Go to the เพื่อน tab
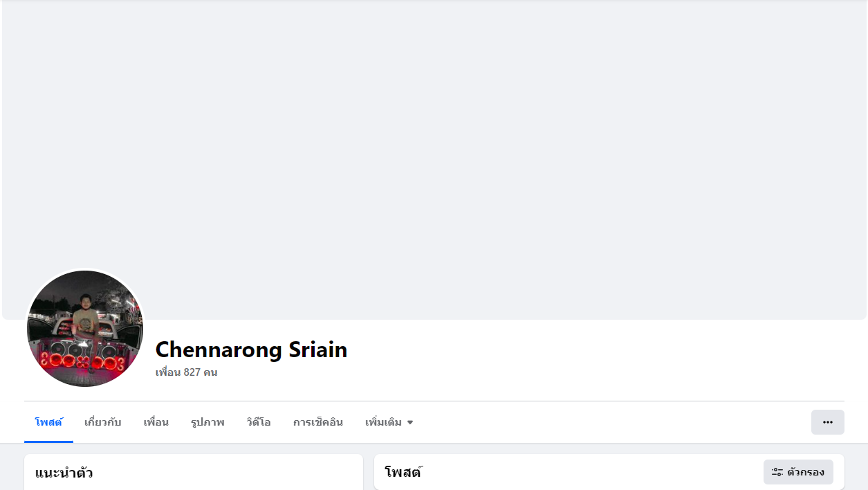This screenshot has height=490, width=868. click(x=156, y=422)
